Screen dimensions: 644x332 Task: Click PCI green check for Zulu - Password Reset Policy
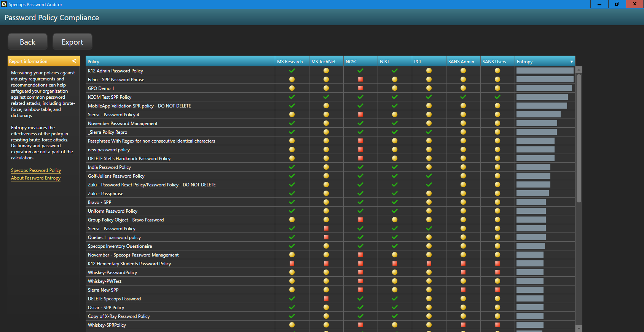click(x=429, y=184)
